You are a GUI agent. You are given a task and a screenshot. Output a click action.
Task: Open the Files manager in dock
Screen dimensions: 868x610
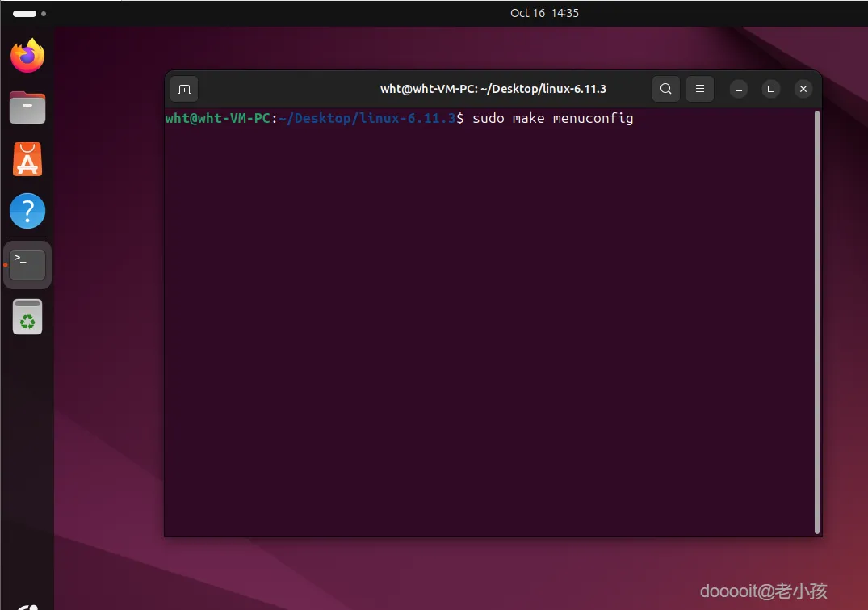click(x=27, y=107)
